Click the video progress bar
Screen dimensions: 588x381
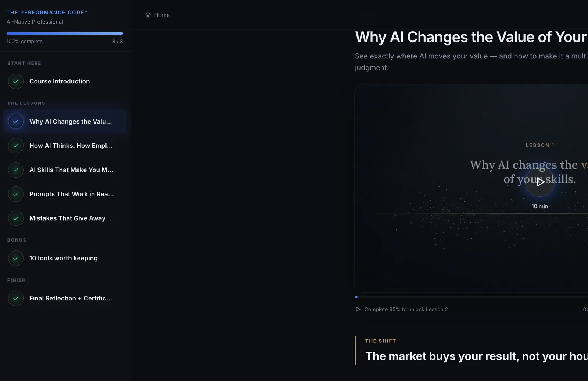(x=471, y=297)
